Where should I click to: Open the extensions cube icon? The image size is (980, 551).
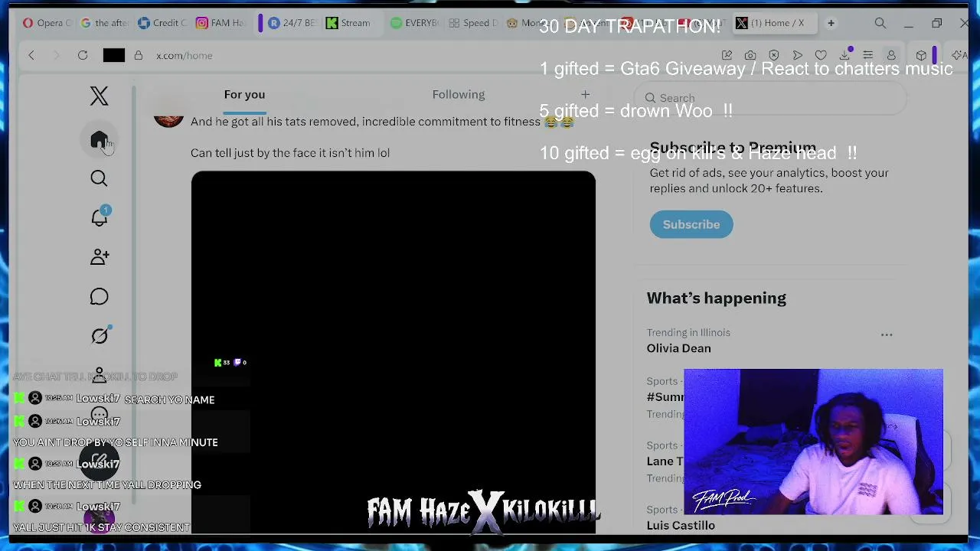pyautogui.click(x=921, y=55)
